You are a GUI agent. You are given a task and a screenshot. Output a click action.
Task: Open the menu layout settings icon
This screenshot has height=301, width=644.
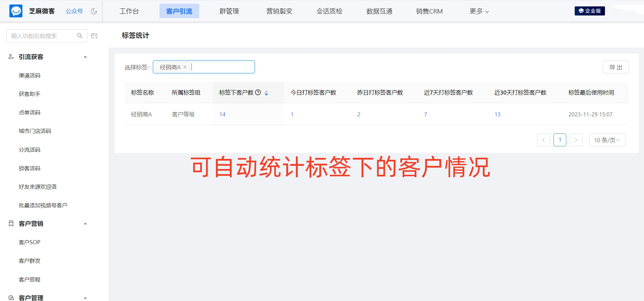click(x=95, y=36)
